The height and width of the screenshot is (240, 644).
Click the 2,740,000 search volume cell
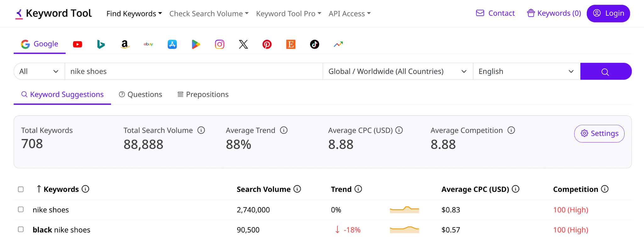pos(253,210)
